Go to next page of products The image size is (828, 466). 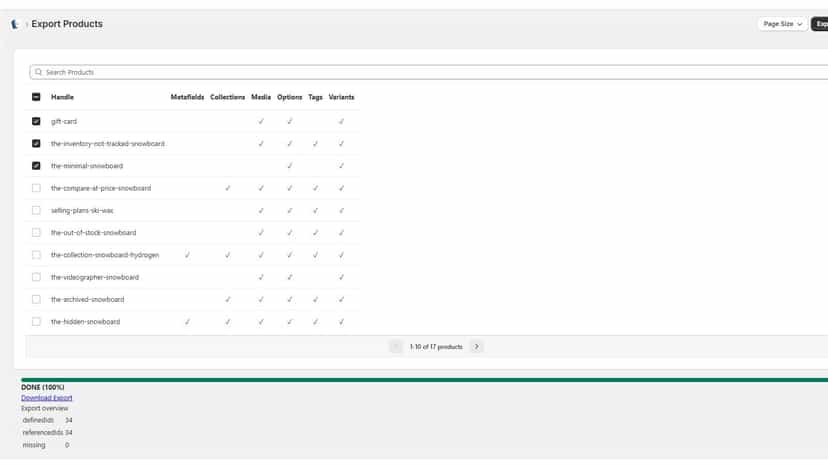click(476, 347)
